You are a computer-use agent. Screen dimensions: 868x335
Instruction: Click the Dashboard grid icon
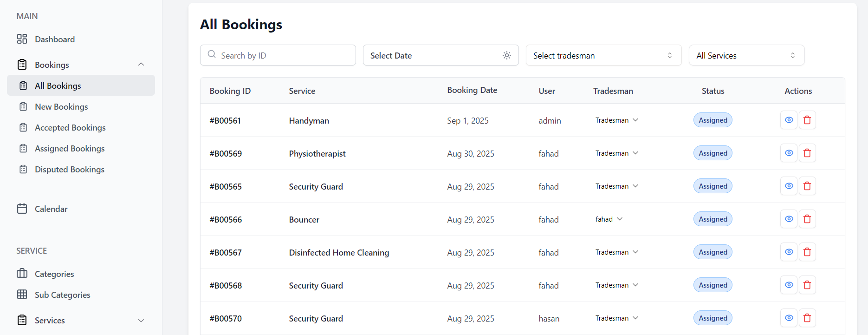click(22, 39)
